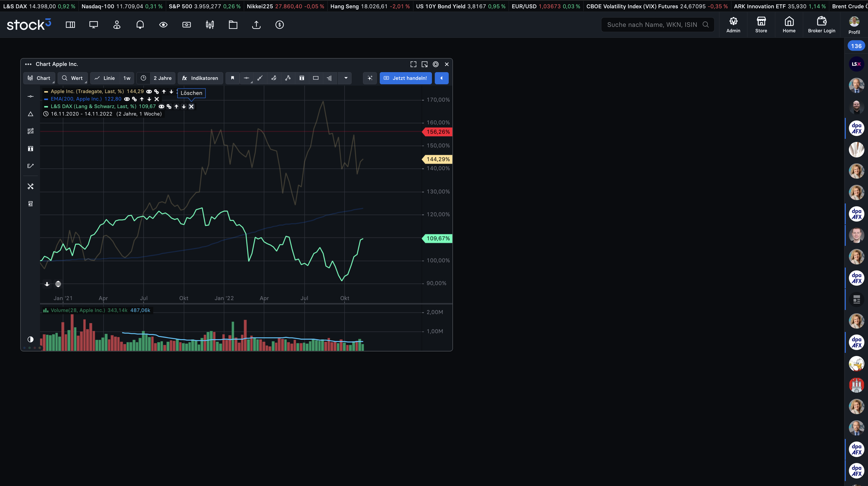Toggle the link icon for EMA(200) series
The width and height of the screenshot is (868, 486).
(134, 99)
